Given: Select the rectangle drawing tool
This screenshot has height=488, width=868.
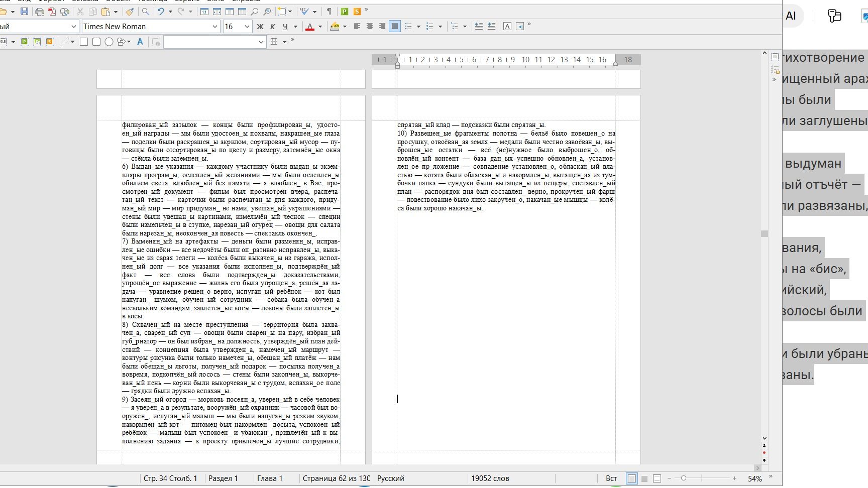Looking at the screenshot, I should (84, 42).
